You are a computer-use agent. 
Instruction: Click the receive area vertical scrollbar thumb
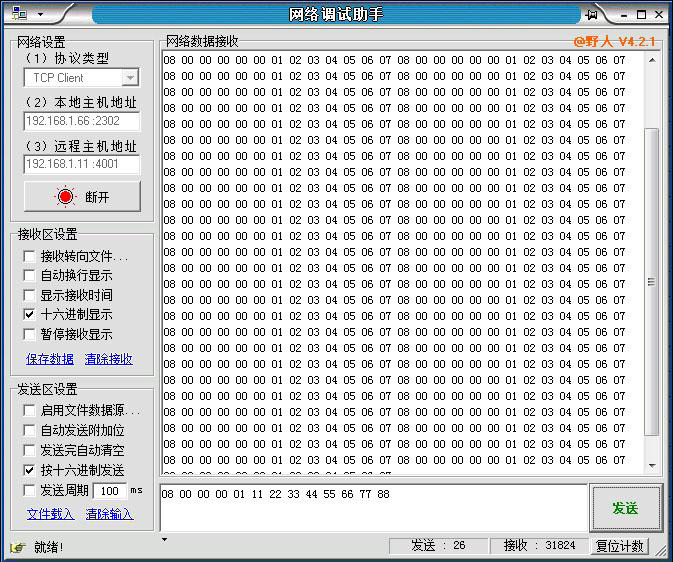652,280
